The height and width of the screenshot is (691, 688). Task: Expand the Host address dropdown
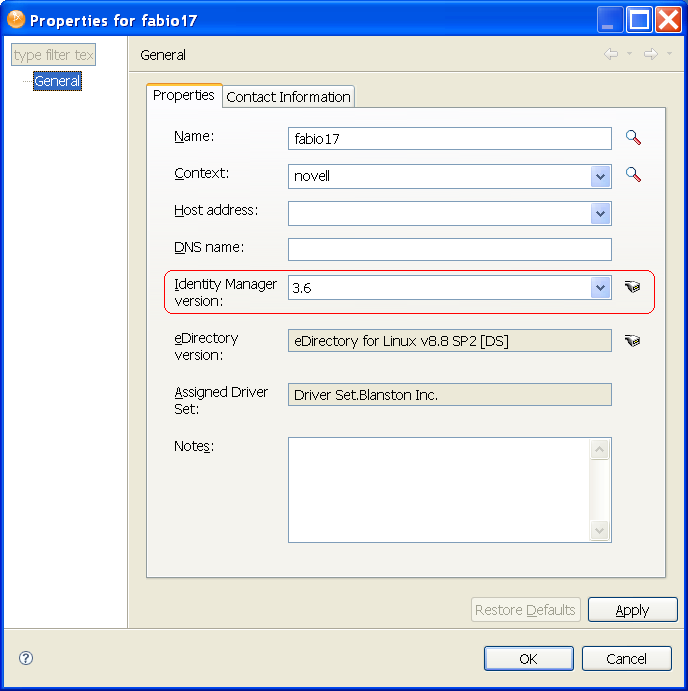coord(600,213)
